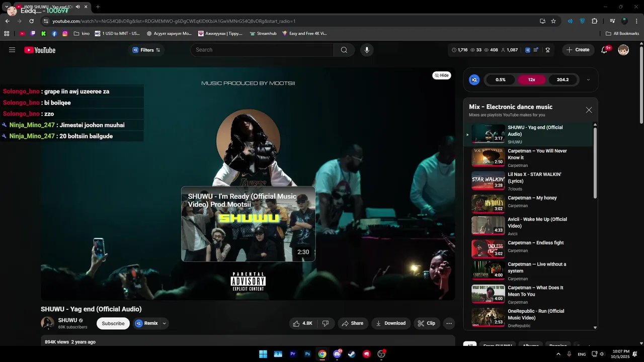Expand the Remix dropdown arrow

pos(164,323)
